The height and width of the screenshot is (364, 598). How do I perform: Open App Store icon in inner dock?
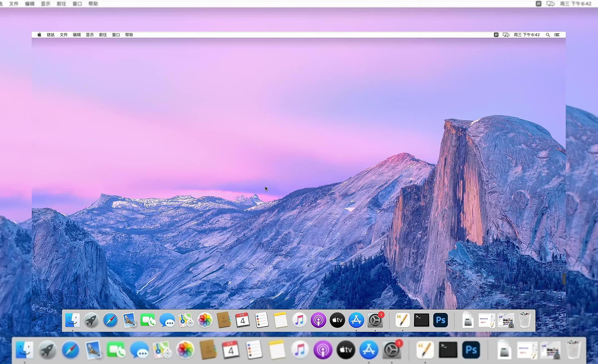tap(356, 320)
